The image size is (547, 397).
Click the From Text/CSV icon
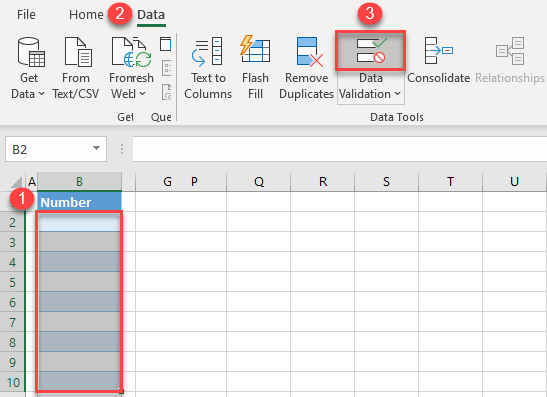click(78, 52)
